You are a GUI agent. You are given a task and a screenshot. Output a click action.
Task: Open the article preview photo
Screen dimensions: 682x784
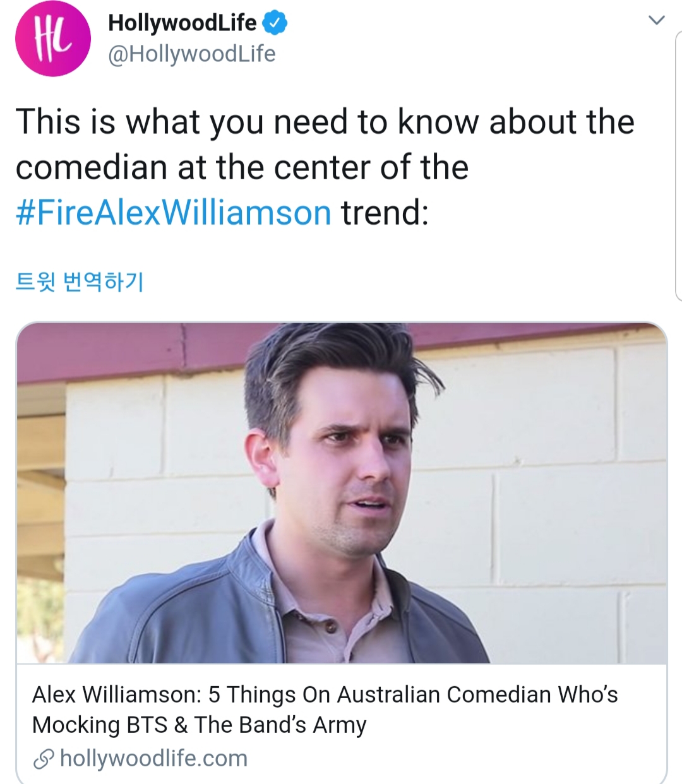click(342, 493)
